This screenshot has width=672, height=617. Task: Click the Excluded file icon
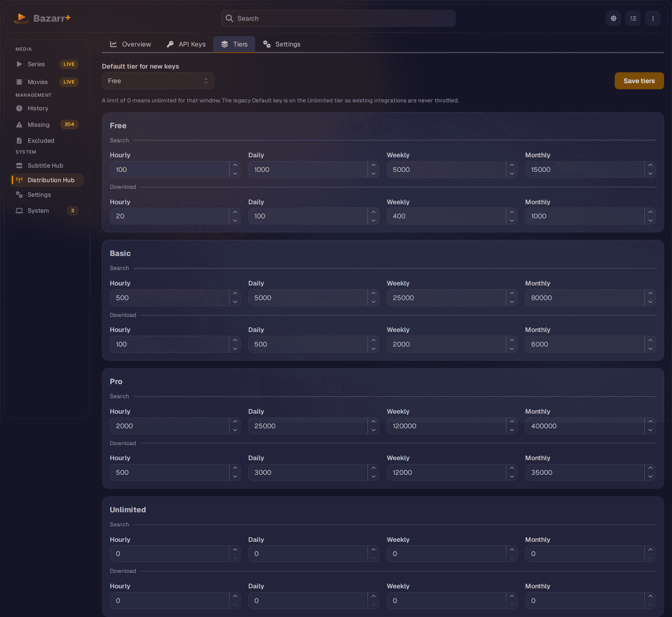19,141
